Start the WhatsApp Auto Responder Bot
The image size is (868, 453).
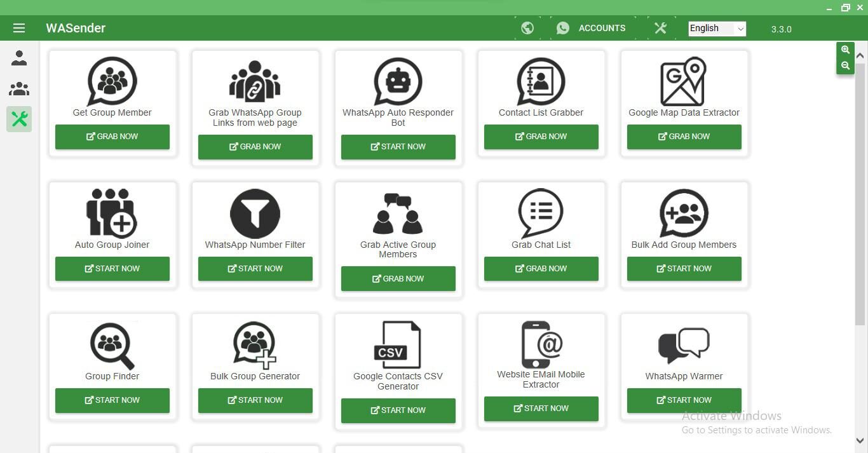pyautogui.click(x=398, y=147)
